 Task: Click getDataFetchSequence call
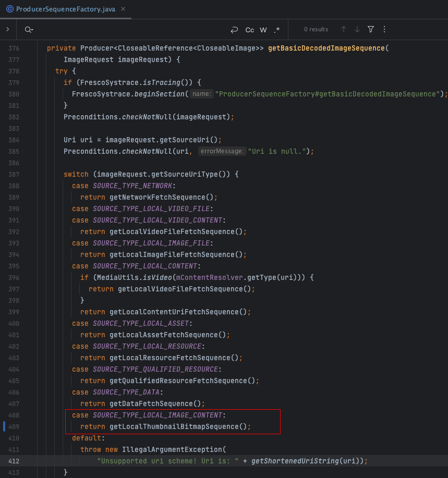[x=151, y=403]
